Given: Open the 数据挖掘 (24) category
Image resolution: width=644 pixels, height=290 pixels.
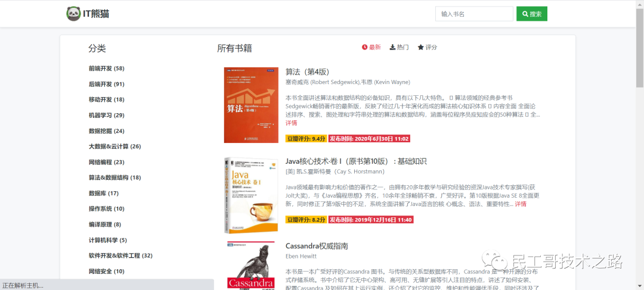Looking at the screenshot, I should coord(106,131).
